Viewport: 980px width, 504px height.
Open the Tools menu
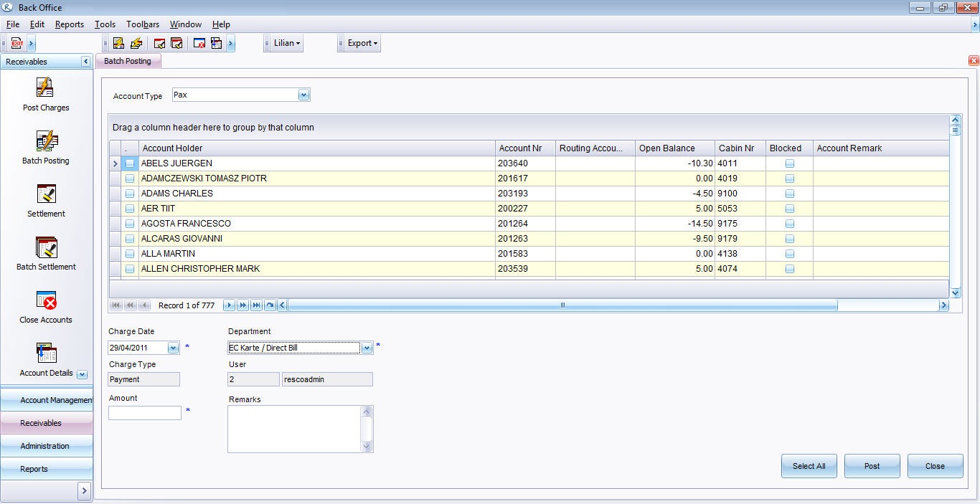coord(105,24)
